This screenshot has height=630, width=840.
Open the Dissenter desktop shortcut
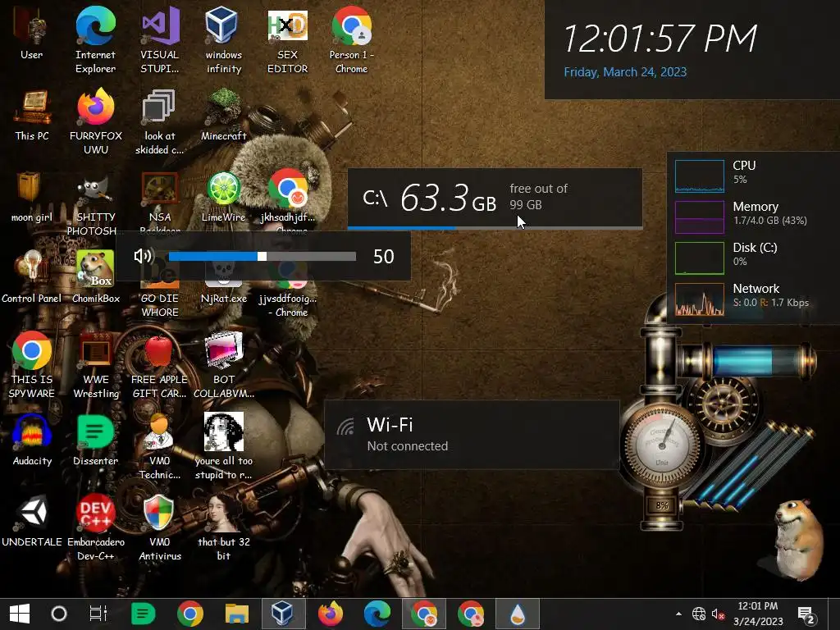click(95, 440)
